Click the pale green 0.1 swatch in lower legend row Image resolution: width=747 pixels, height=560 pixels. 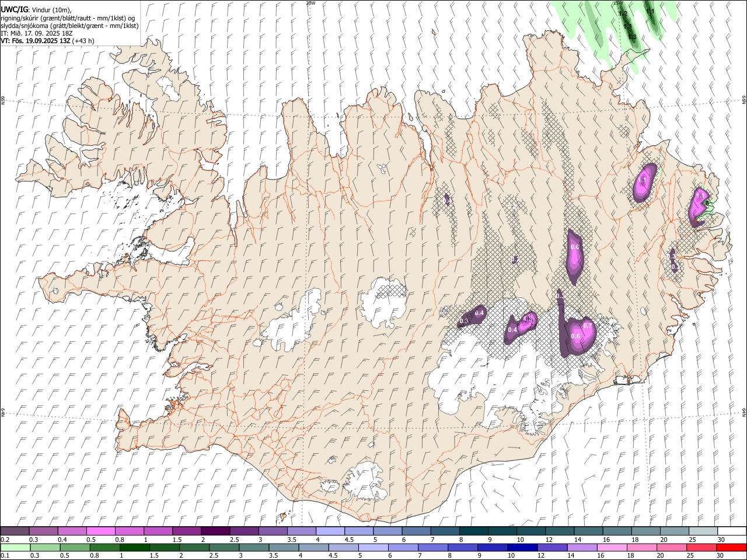pos(15,548)
